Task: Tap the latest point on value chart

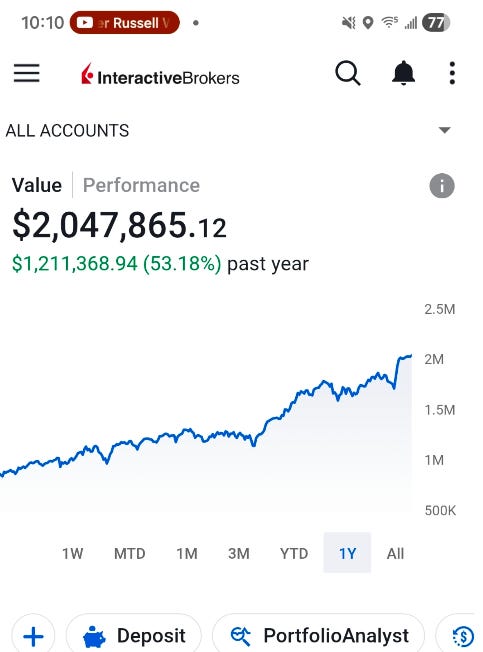Action: (411, 356)
